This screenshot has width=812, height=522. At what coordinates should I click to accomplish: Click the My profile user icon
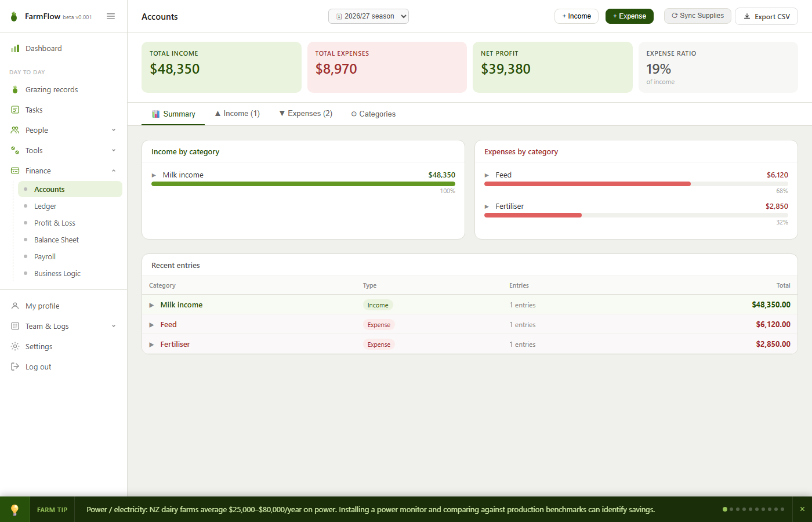click(x=15, y=306)
